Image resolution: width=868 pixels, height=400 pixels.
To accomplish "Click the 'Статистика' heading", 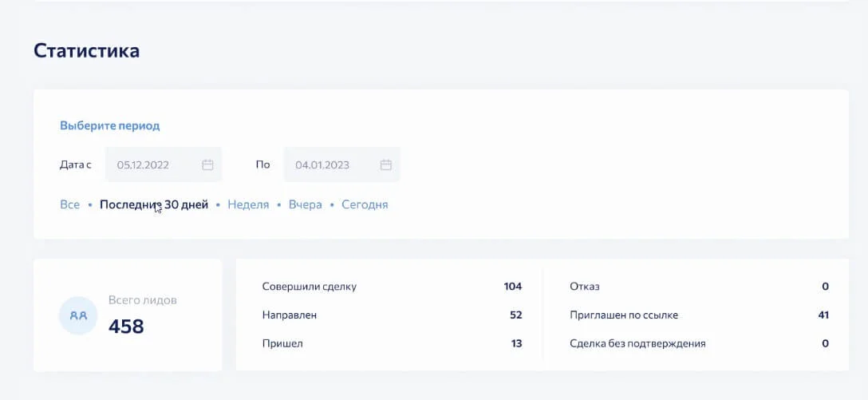I will 86,50.
